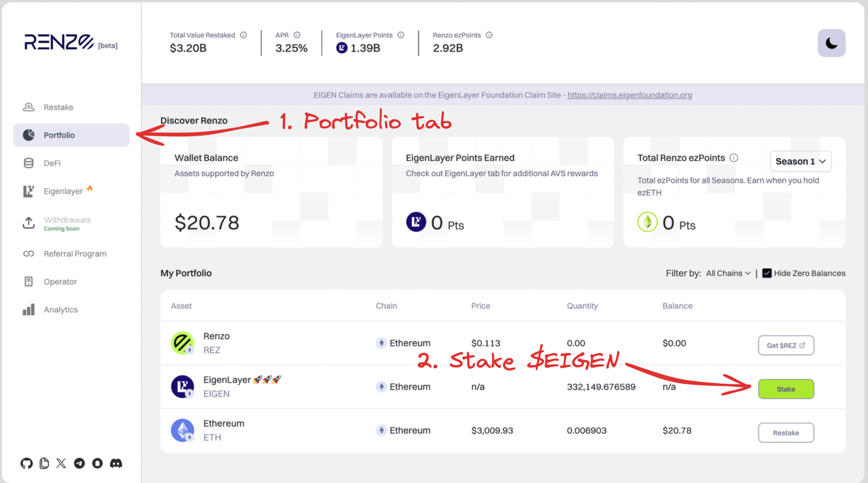Screen dimensions: 868x483
Task: Click info icon next to APR
Action: pos(297,35)
